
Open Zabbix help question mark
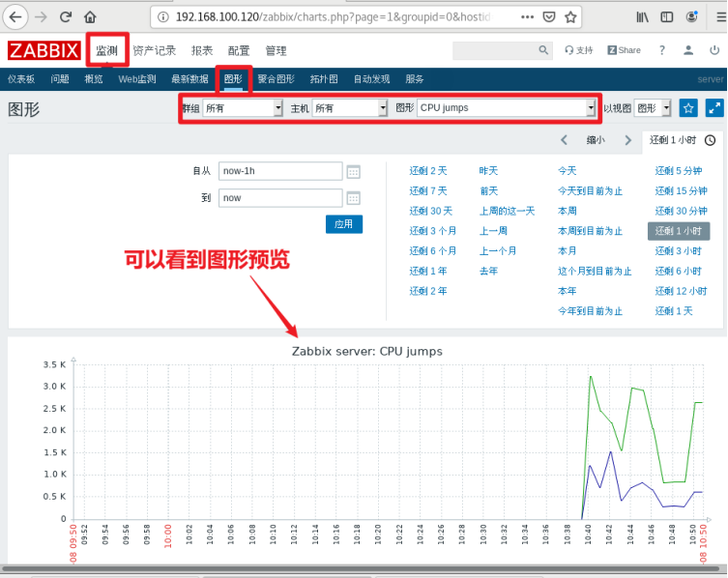[662, 50]
